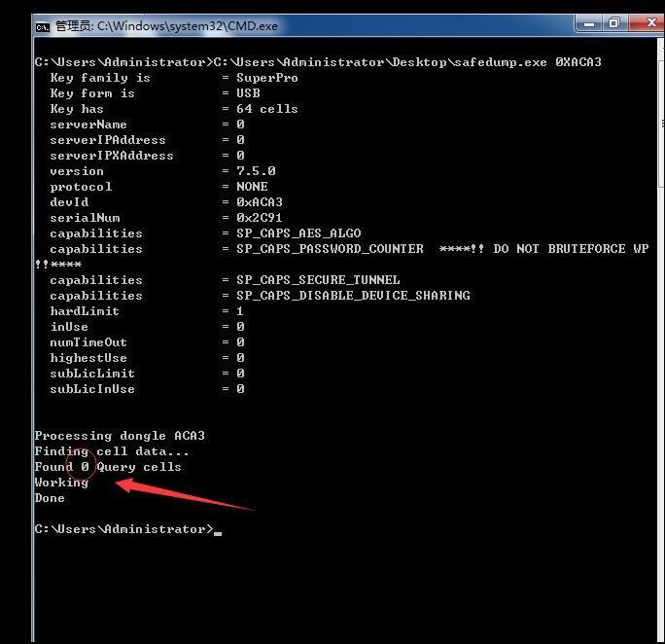Click the value '64 cells'
This screenshot has height=644, width=665.
[267, 109]
